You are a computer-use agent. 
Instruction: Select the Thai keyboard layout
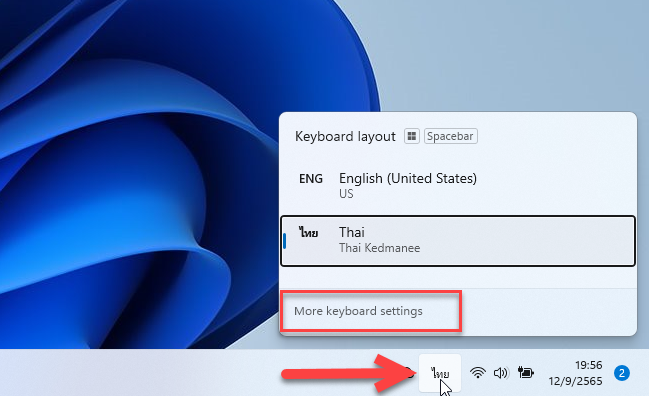point(458,240)
